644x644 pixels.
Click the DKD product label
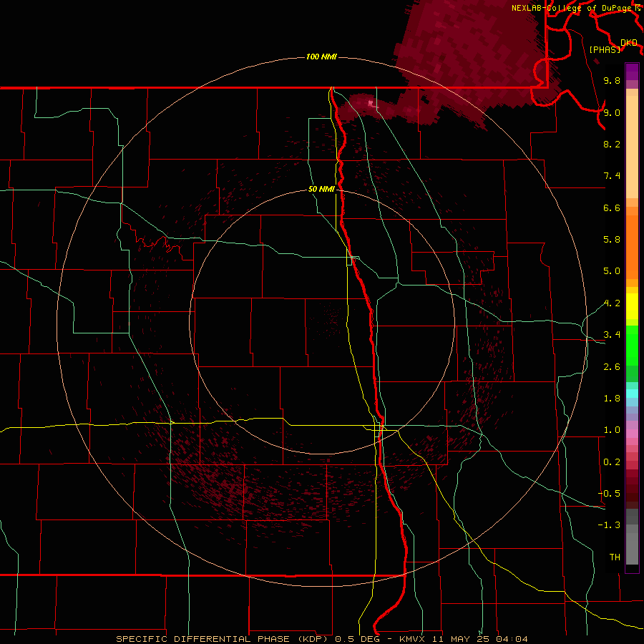pyautogui.click(x=628, y=43)
